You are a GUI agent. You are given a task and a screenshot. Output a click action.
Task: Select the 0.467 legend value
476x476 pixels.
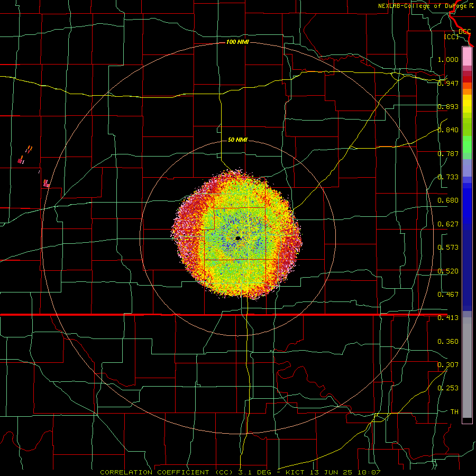coord(448,294)
